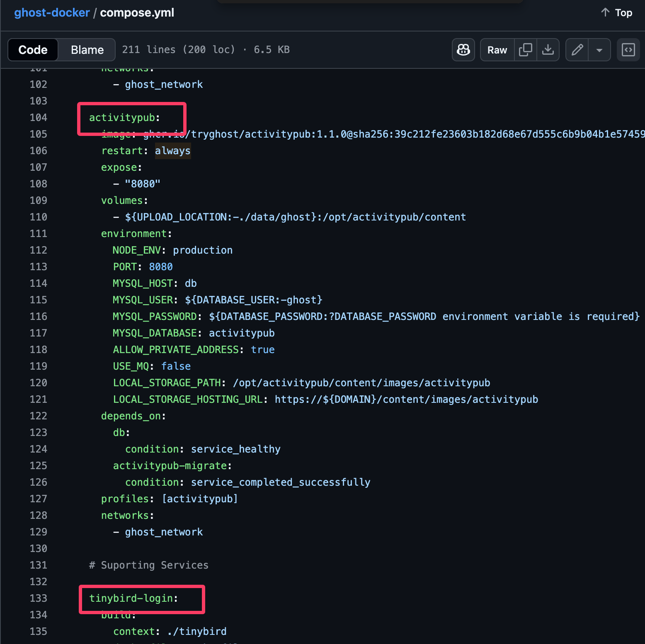The image size is (645, 644).
Task: Click 'expose:' on line 107
Action: pos(121,167)
